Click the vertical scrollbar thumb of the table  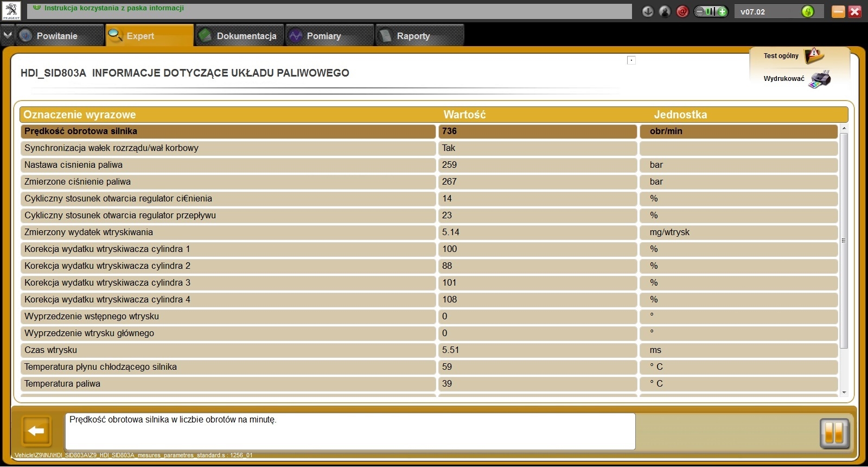(844, 241)
